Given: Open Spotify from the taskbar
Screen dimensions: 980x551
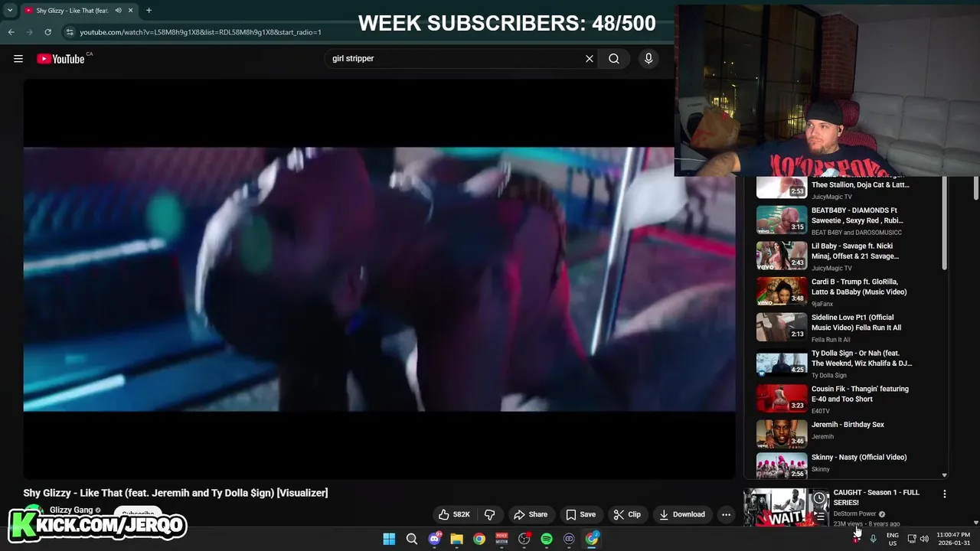Looking at the screenshot, I should click(547, 539).
